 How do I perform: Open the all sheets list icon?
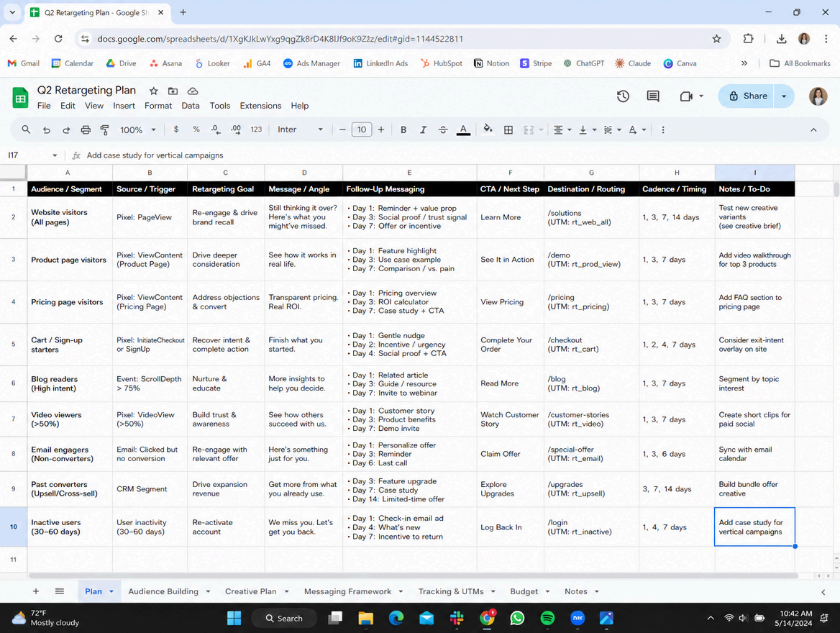(x=60, y=591)
